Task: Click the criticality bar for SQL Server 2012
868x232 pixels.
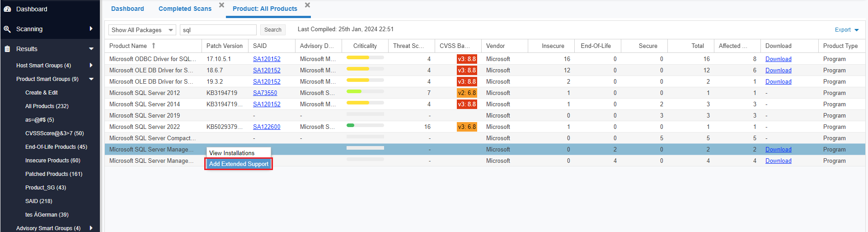Action: point(365,92)
